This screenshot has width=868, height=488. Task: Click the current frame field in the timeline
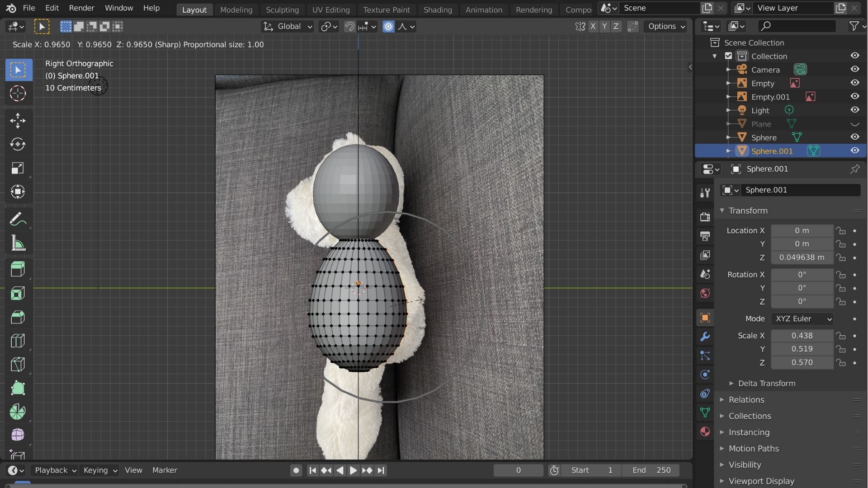[518, 470]
